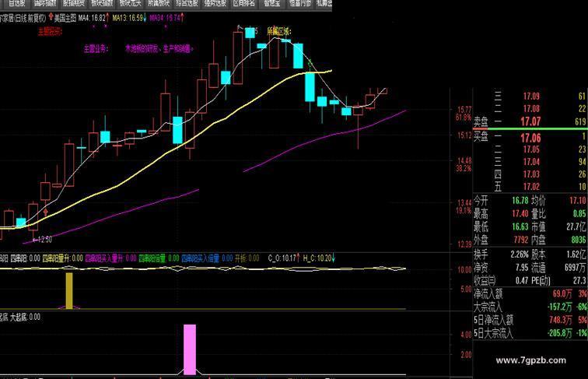
Task: Click the 四串阳量升 indicator label
Action: pos(63,258)
